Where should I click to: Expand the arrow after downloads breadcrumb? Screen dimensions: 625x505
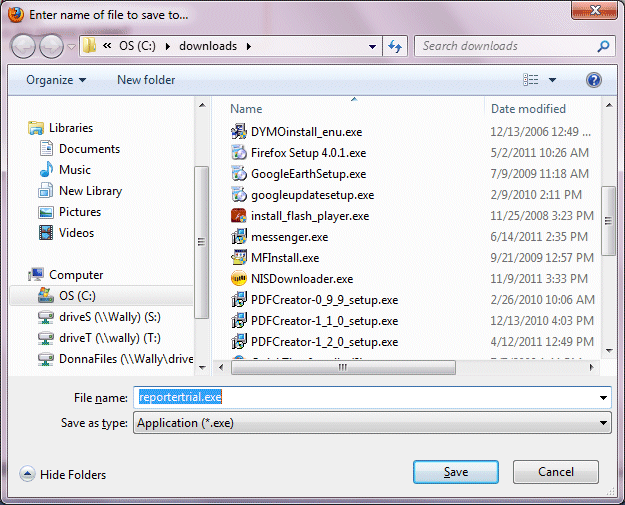tap(249, 46)
